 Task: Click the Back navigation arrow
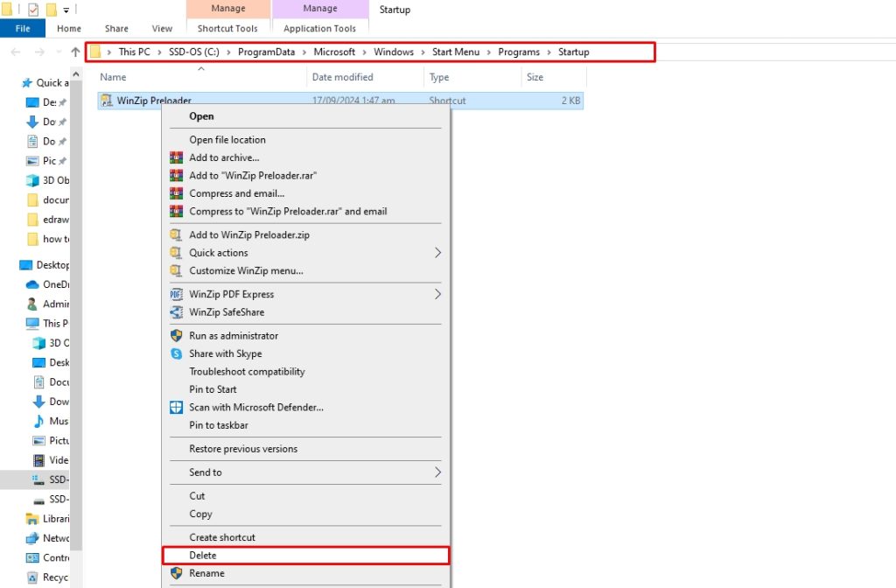(x=16, y=52)
